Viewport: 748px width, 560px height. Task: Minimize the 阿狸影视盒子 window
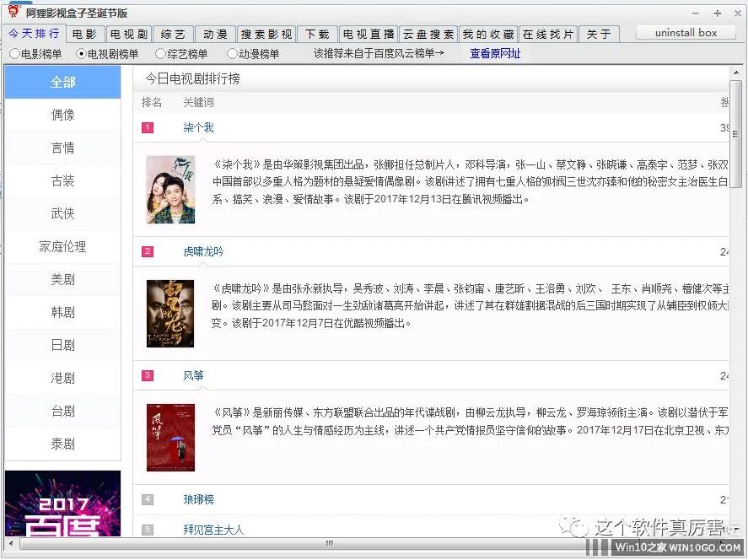696,13
